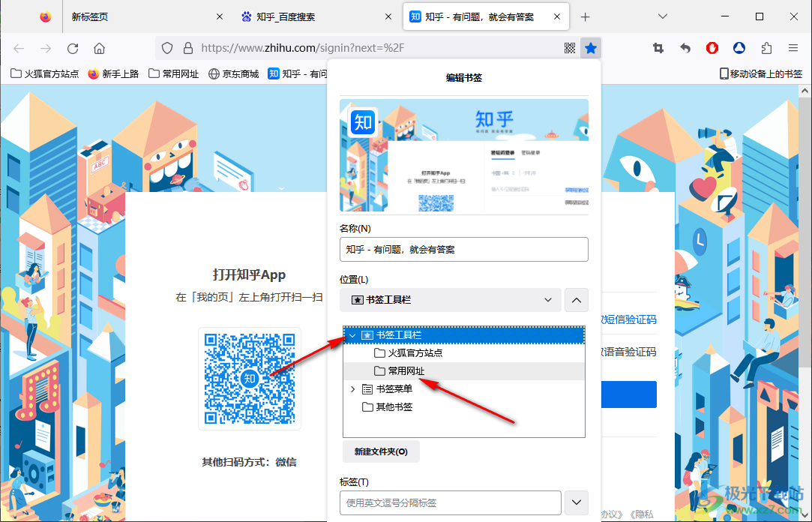
Task: Click the page scrollbar up arrow
Action: click(805, 91)
